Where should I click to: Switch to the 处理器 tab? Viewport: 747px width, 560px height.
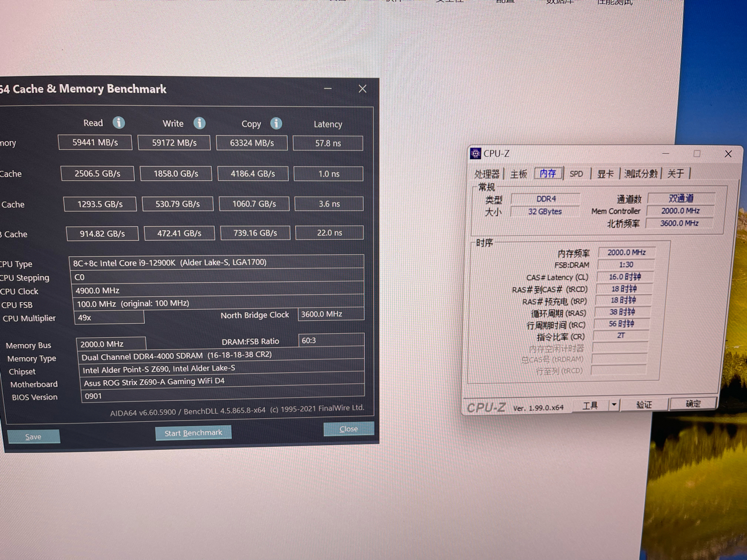pyautogui.click(x=487, y=174)
